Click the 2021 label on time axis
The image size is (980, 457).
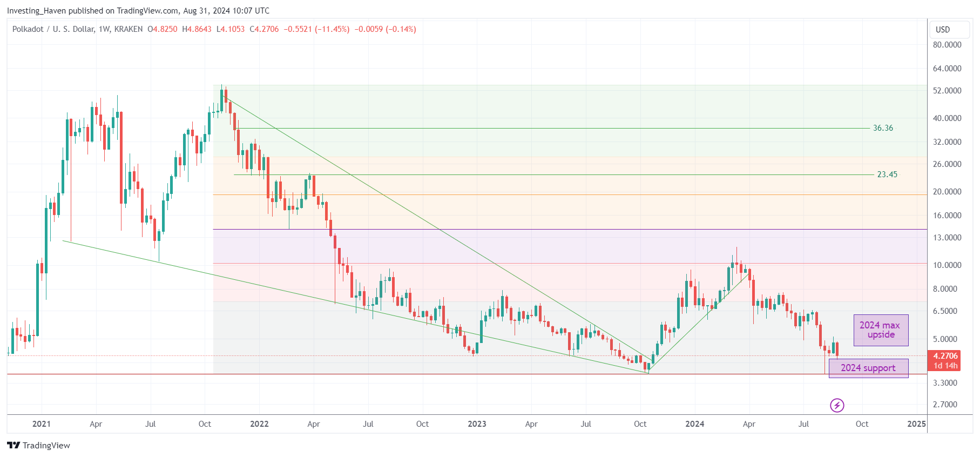pyautogui.click(x=42, y=424)
